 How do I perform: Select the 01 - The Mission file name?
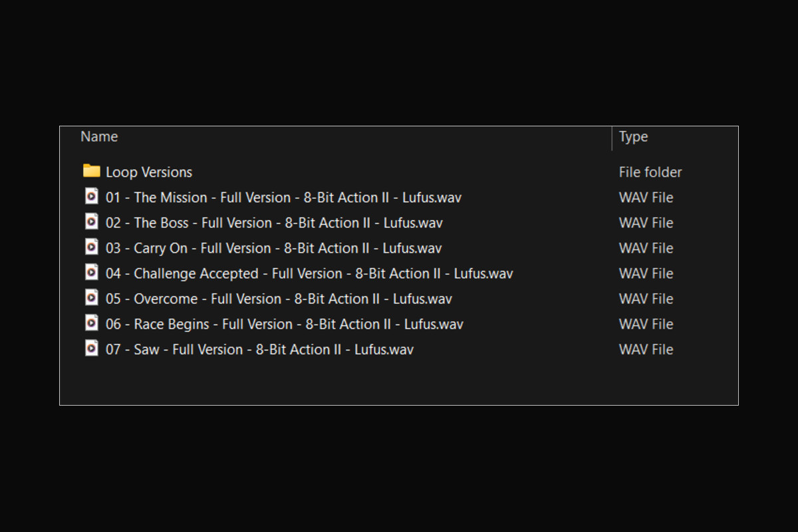(x=283, y=198)
